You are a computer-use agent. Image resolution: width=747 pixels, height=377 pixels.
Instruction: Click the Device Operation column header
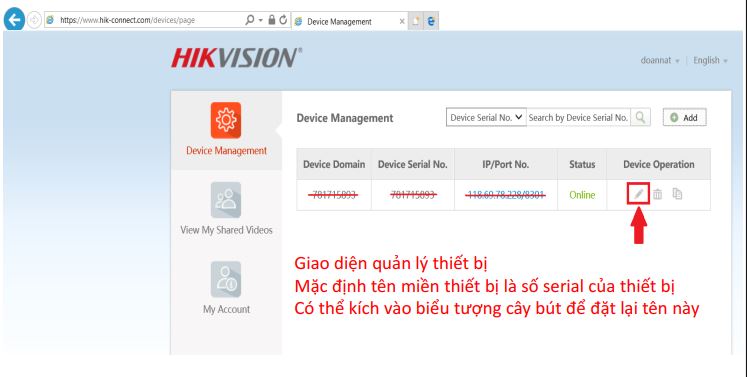coord(658,164)
